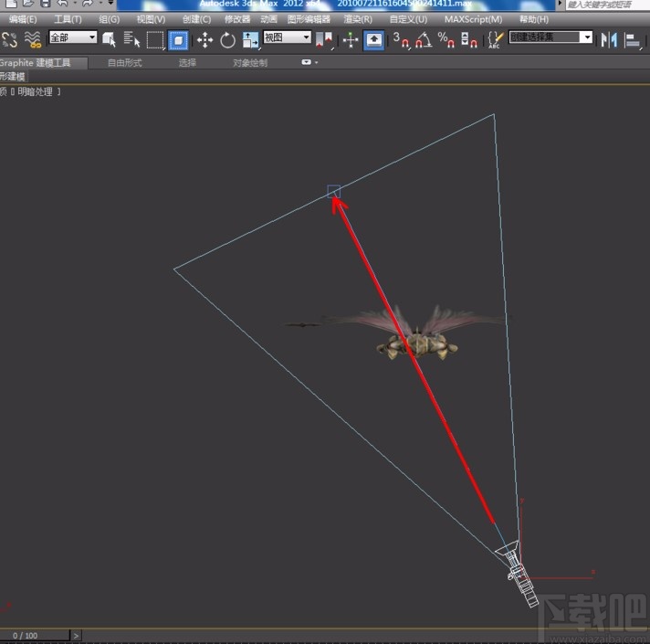This screenshot has width=650, height=644.
Task: Click the Bind to Space Warp icon
Action: pos(33,40)
